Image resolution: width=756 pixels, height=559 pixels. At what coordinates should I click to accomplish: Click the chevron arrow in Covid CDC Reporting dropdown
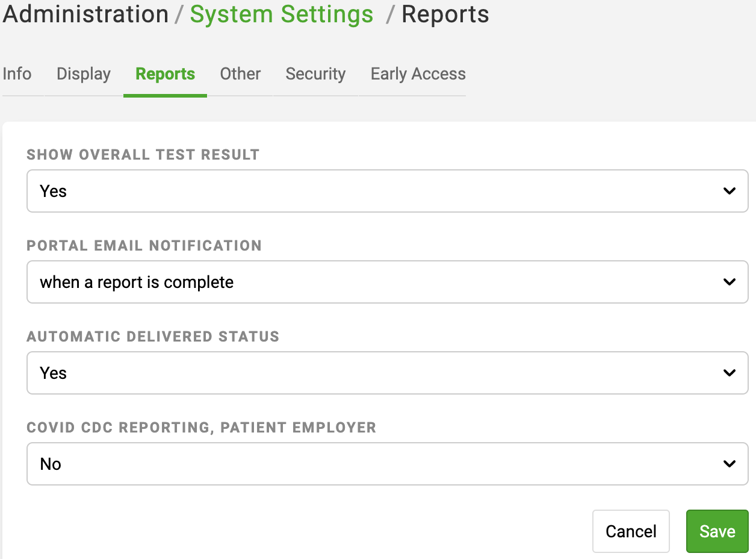(729, 464)
